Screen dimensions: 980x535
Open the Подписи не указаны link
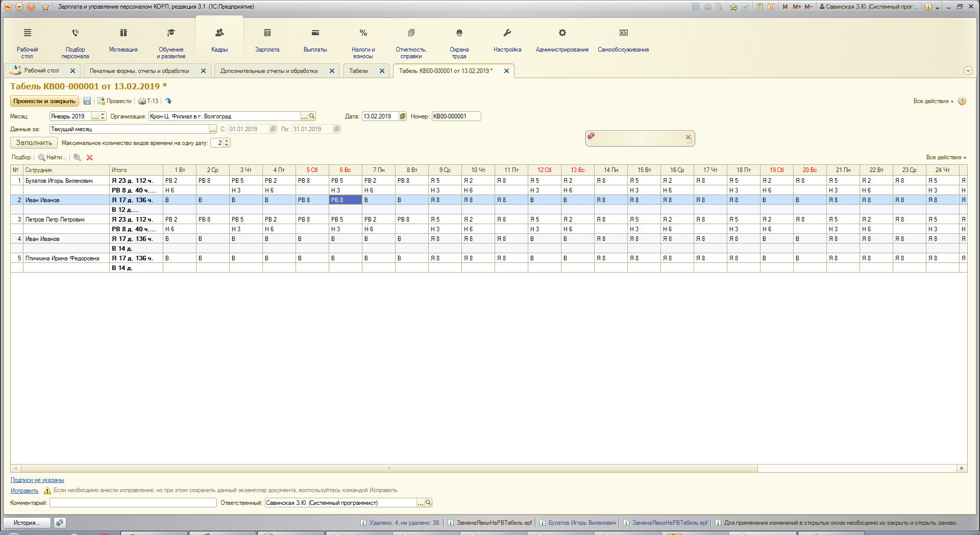37,480
